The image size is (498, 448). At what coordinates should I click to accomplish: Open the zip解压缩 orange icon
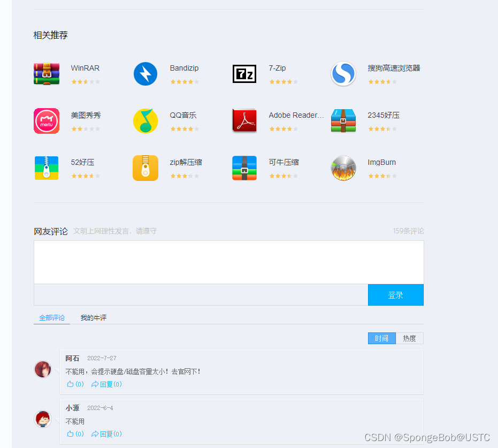[145, 168]
